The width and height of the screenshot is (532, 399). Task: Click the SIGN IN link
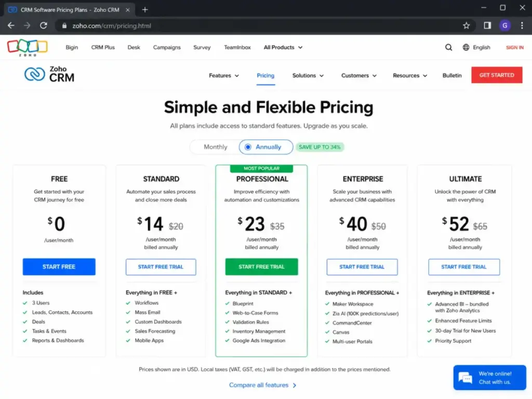coord(515,47)
